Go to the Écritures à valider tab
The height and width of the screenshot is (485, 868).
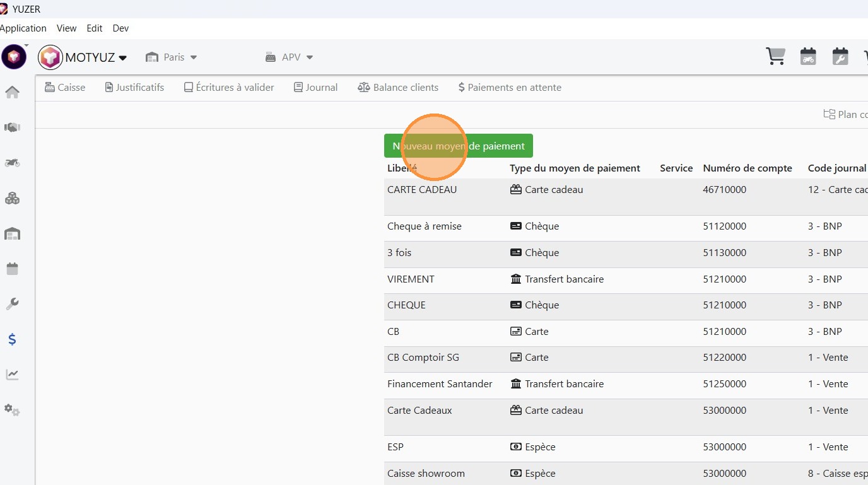(229, 88)
